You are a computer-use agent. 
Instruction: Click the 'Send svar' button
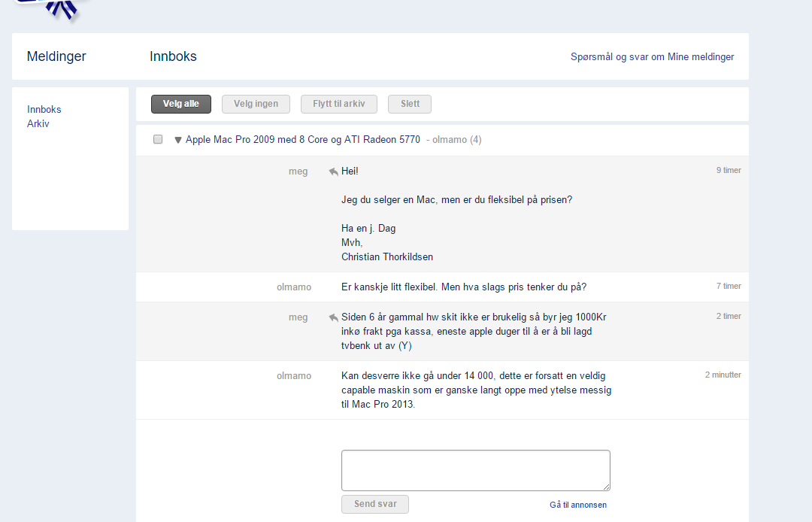(x=375, y=504)
